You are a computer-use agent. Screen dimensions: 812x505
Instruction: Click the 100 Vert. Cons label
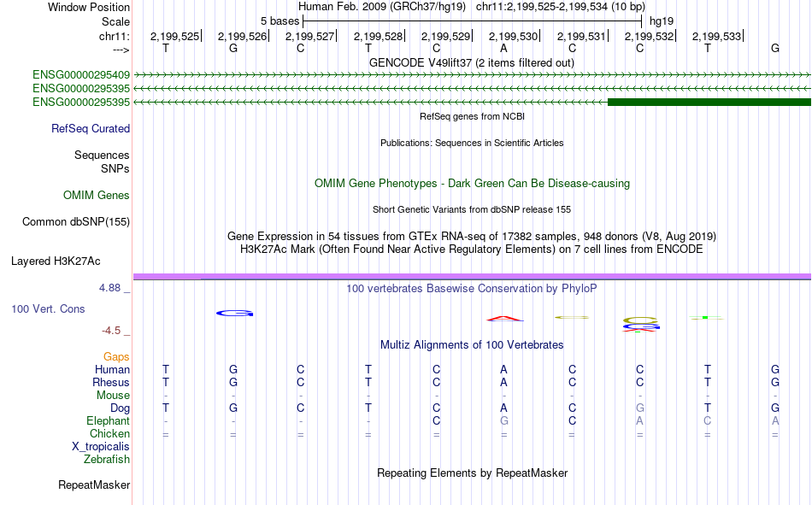point(48,309)
